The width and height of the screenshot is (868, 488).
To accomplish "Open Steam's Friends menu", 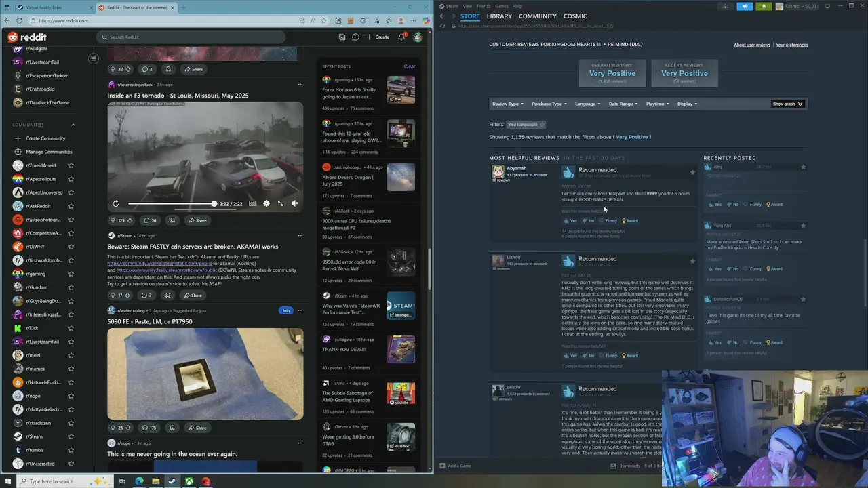I will click(484, 6).
